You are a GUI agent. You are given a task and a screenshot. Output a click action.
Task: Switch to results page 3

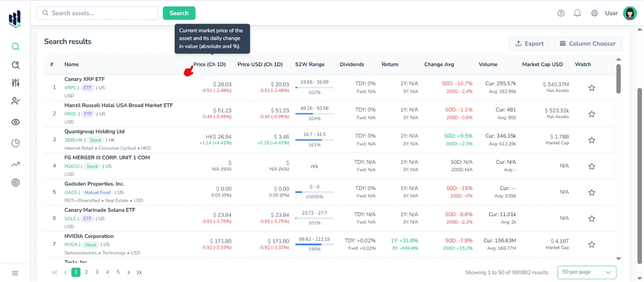click(x=97, y=272)
